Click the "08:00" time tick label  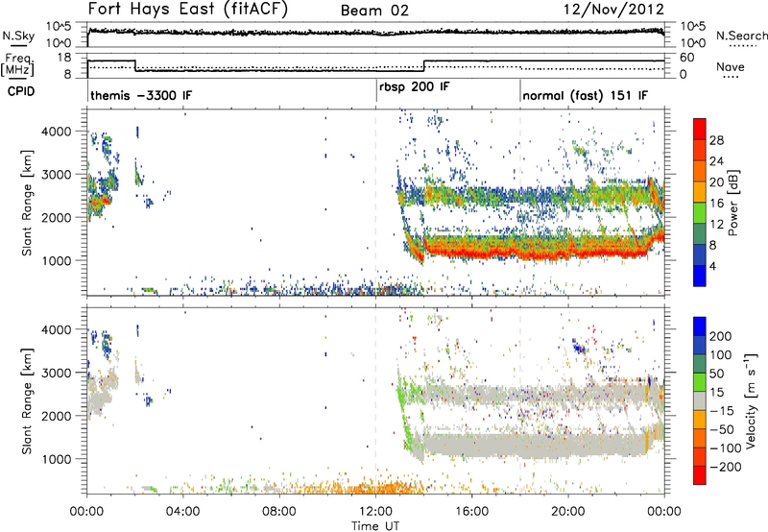(x=278, y=512)
